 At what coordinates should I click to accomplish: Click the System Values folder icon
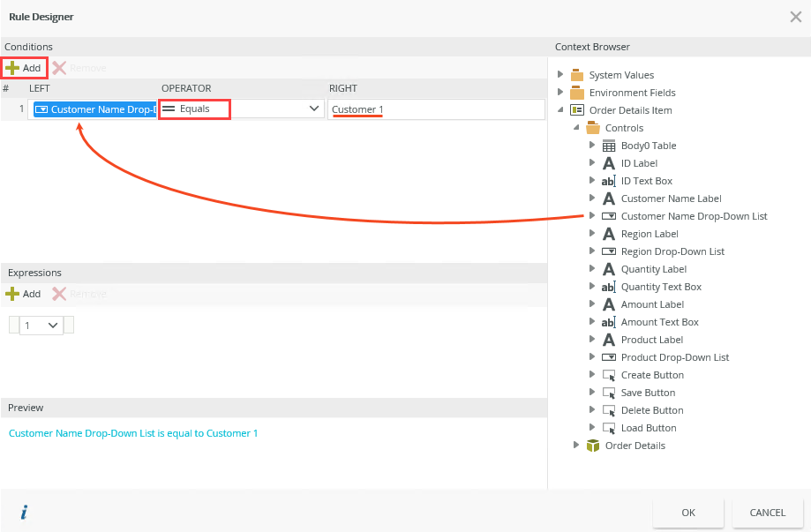tap(577, 75)
